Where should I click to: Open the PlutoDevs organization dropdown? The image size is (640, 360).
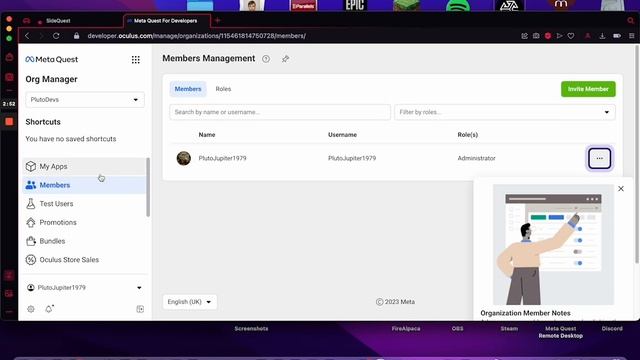click(85, 100)
